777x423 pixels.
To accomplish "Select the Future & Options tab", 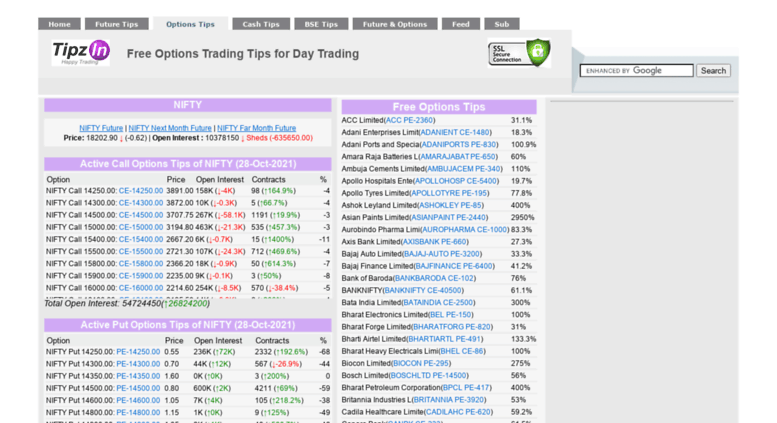I will 394,24.
